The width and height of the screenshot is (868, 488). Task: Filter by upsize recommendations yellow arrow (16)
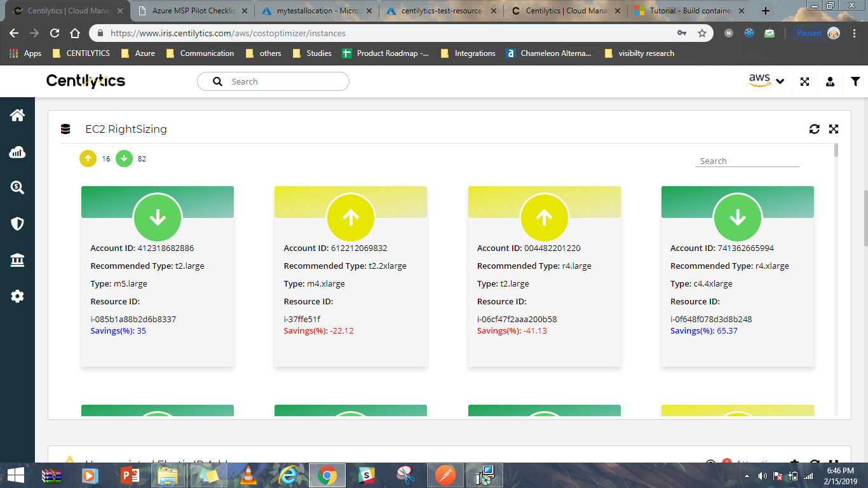(88, 159)
